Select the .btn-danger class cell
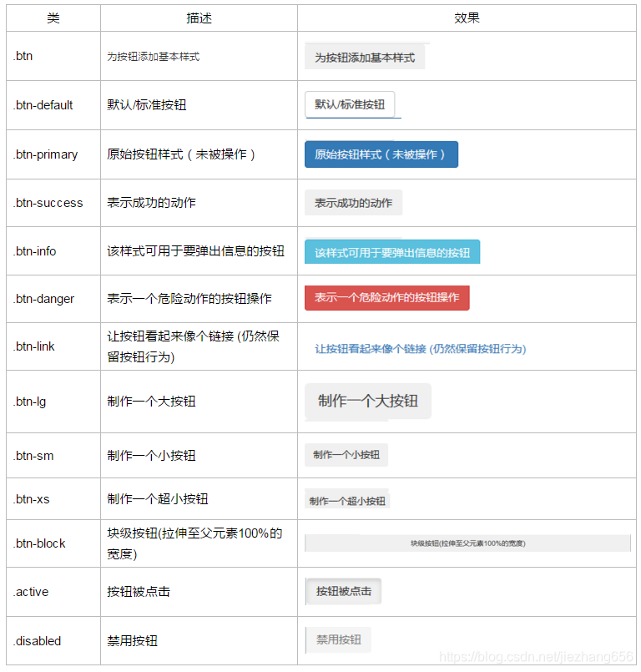641x672 pixels. pyautogui.click(x=53, y=299)
